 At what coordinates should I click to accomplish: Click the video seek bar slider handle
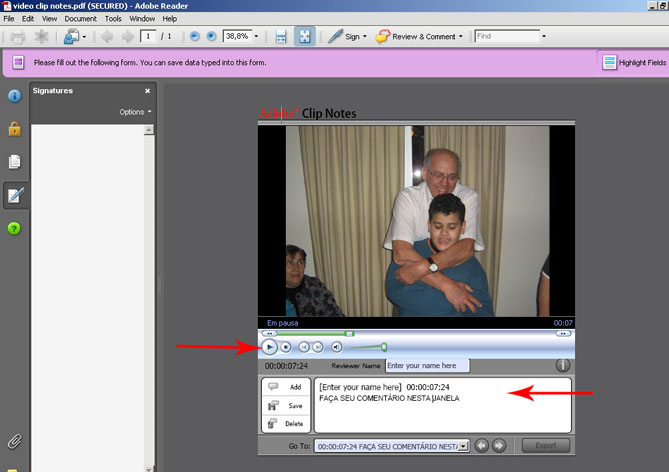349,333
